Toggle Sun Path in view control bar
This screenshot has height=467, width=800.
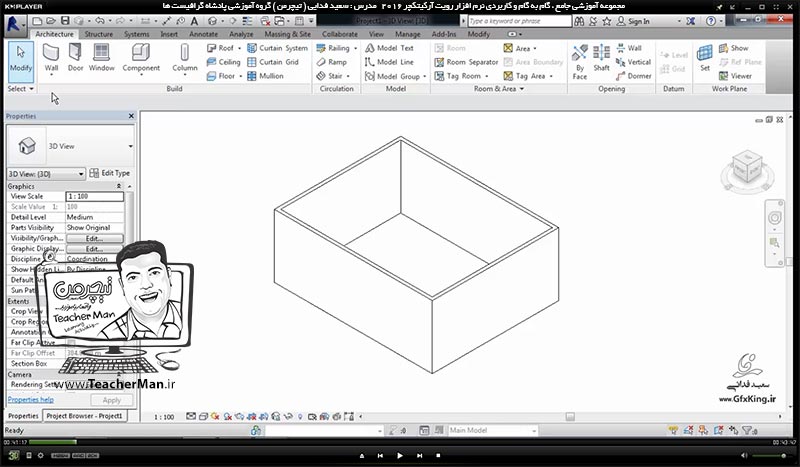click(x=215, y=416)
